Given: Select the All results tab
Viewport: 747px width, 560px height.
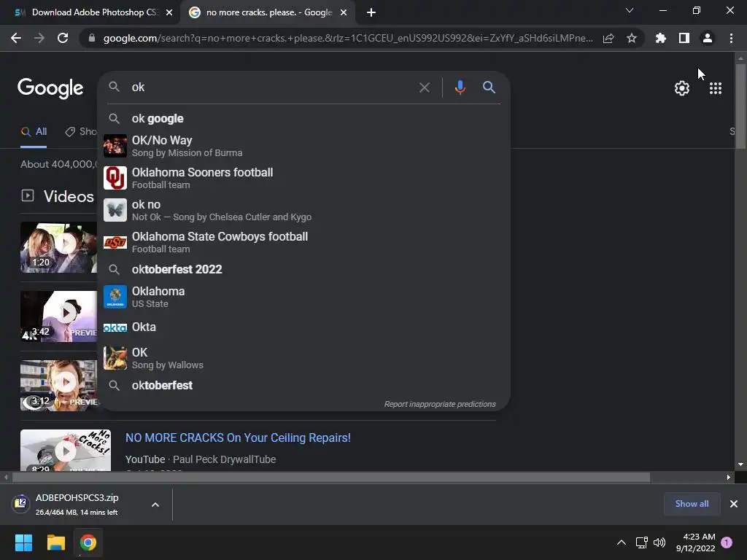Looking at the screenshot, I should point(34,132).
